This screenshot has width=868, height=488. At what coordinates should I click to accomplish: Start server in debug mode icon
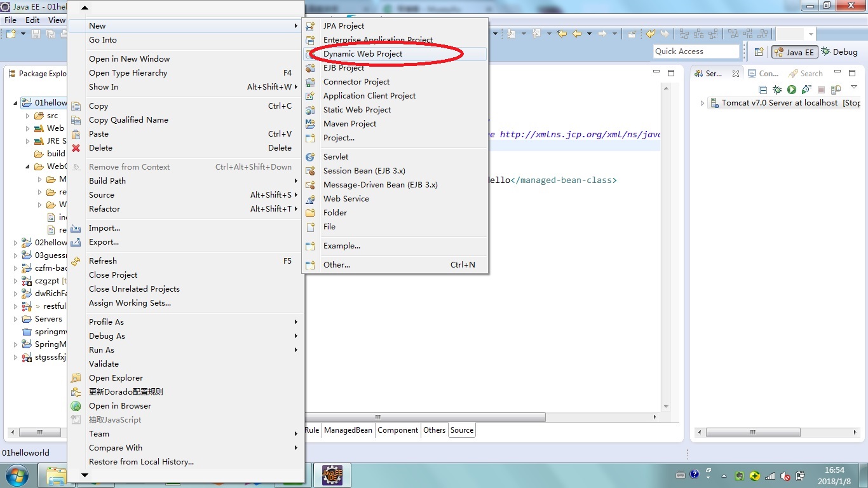777,90
